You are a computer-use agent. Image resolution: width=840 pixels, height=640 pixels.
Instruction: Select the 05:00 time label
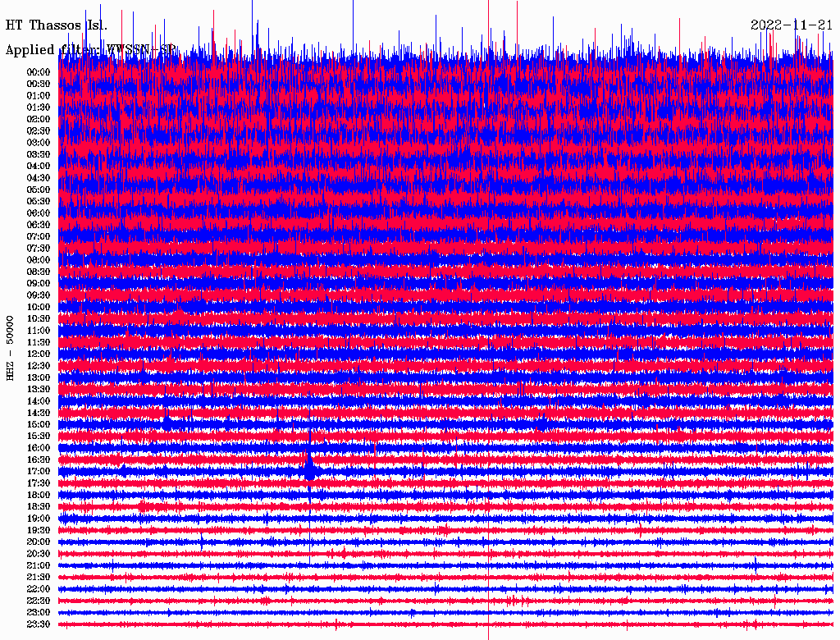39,190
